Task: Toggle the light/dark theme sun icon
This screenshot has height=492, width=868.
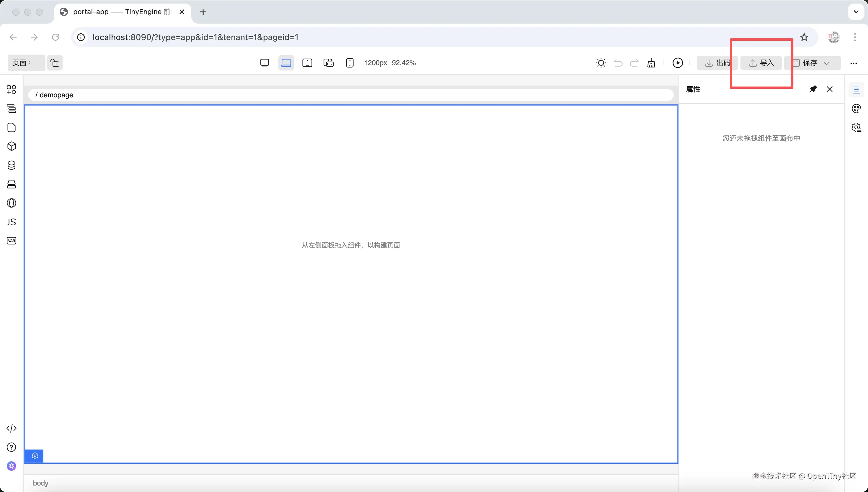Action: pyautogui.click(x=601, y=63)
